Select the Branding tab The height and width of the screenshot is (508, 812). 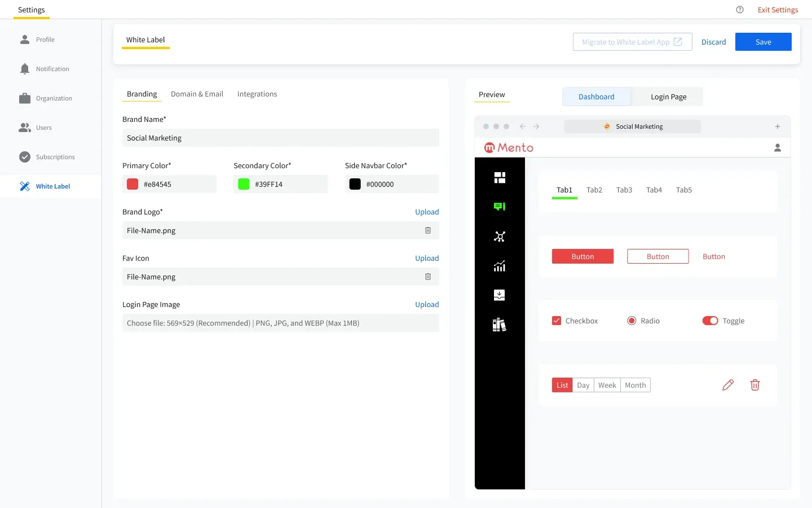(142, 94)
